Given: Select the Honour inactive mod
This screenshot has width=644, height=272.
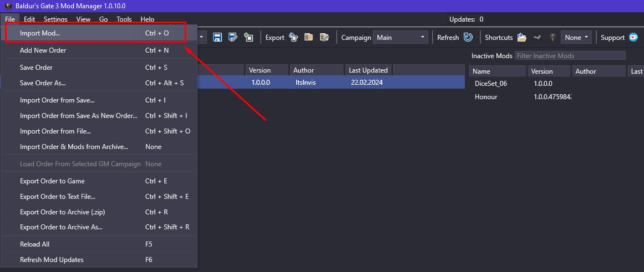Looking at the screenshot, I should coord(486,97).
